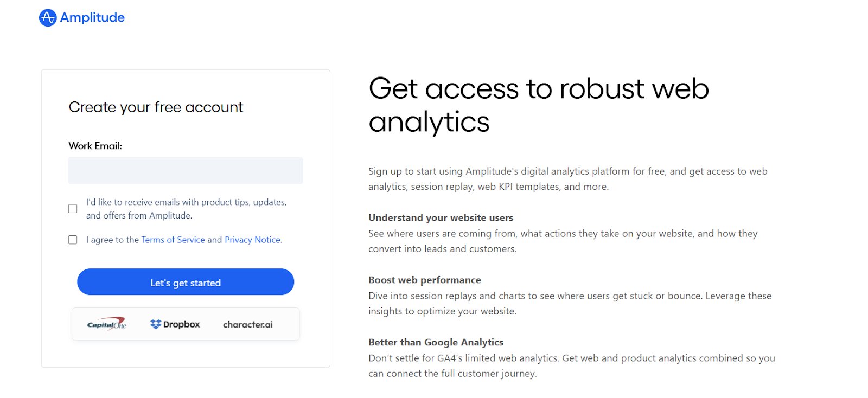Click the Capital One logo

click(107, 324)
